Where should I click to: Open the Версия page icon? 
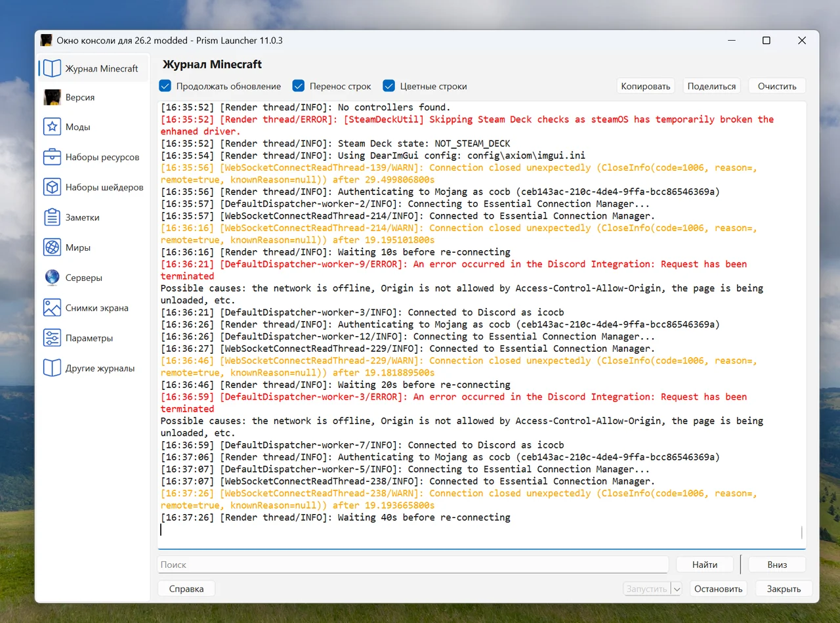click(52, 97)
